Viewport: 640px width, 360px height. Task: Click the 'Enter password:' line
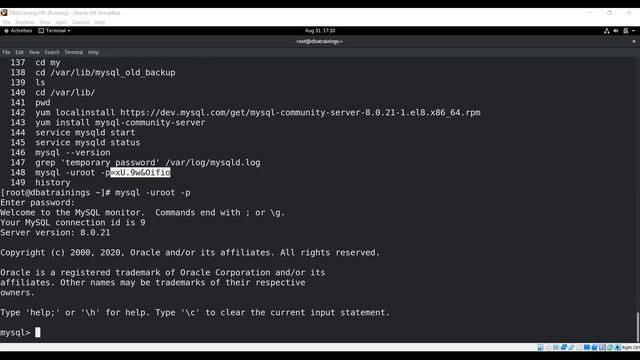click(x=38, y=202)
